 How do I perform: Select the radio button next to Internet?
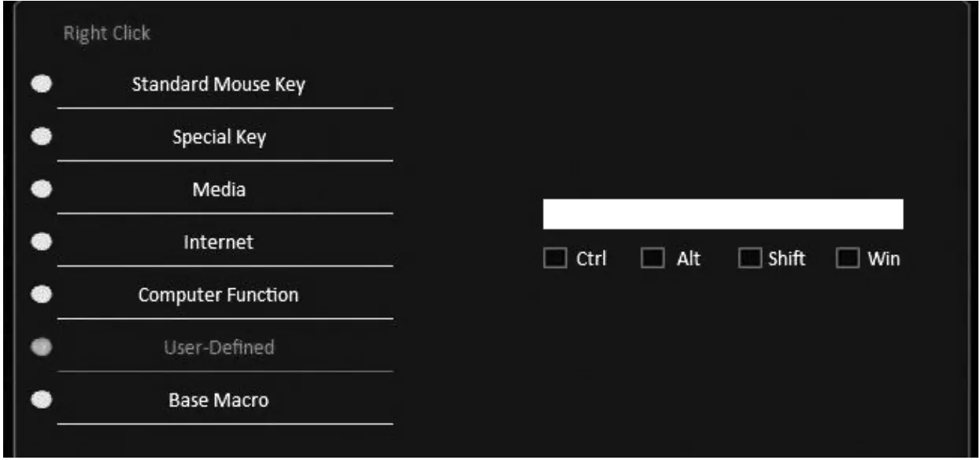tap(42, 242)
